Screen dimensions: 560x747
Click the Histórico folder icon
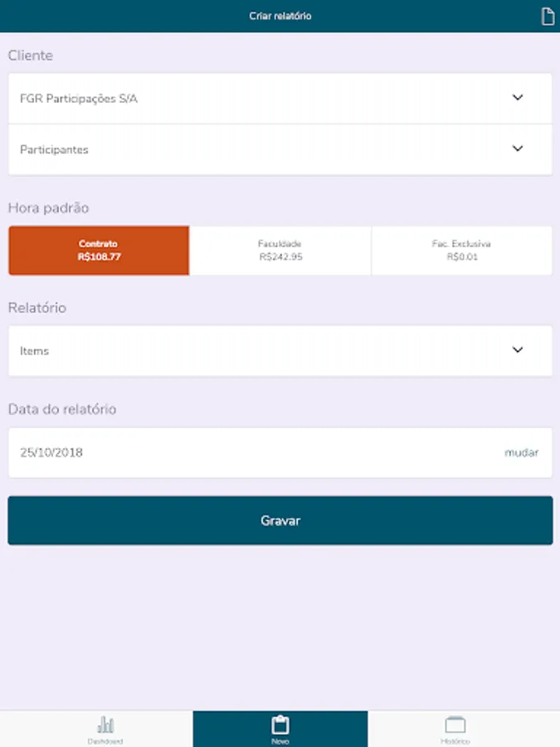(x=455, y=725)
